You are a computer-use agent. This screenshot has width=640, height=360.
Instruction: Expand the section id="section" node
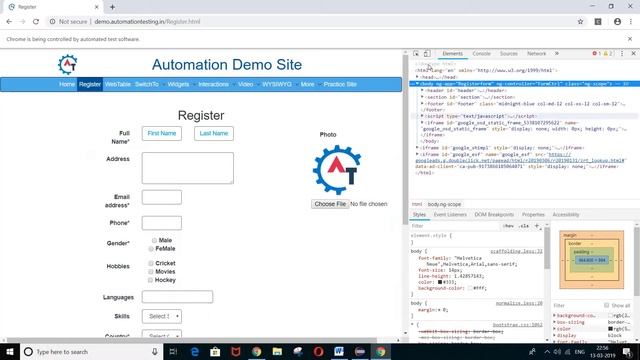pos(422,97)
